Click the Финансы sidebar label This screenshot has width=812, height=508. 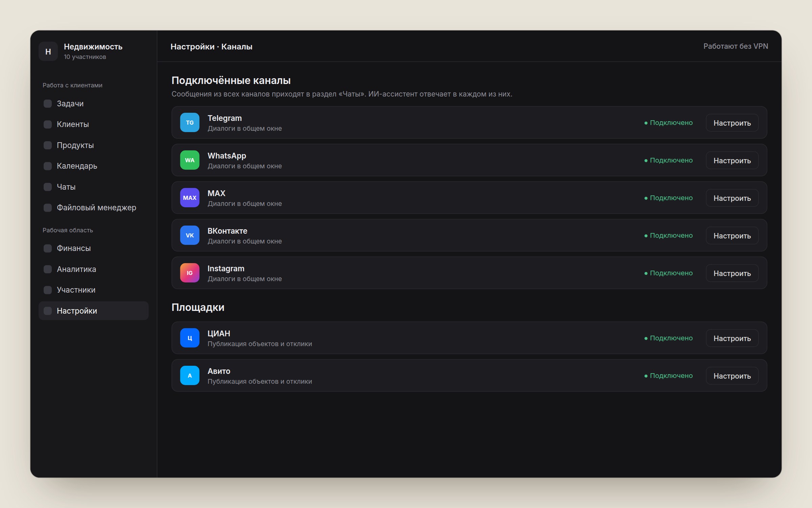(x=74, y=248)
